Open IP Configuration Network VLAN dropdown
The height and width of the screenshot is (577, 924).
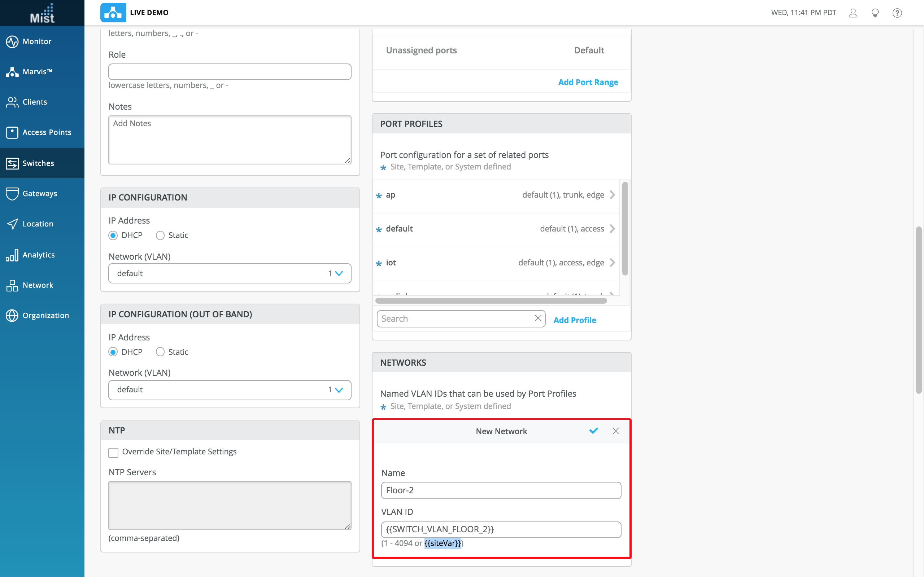230,273
